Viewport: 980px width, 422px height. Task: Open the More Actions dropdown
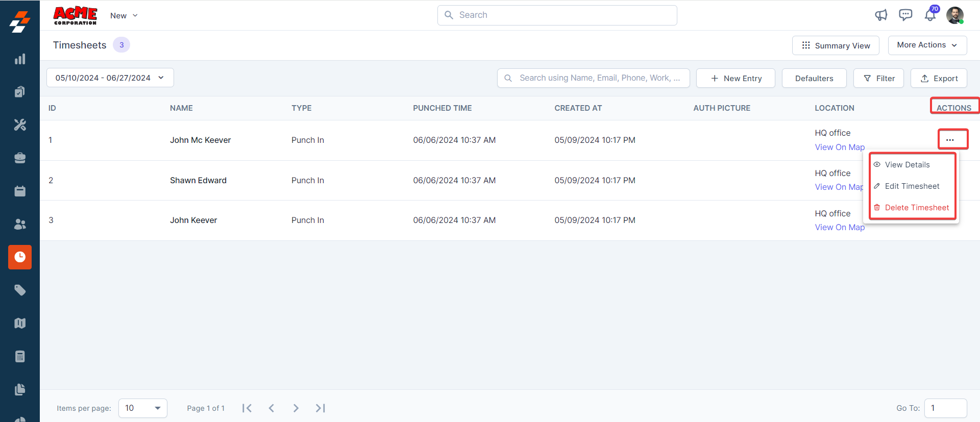click(x=927, y=45)
